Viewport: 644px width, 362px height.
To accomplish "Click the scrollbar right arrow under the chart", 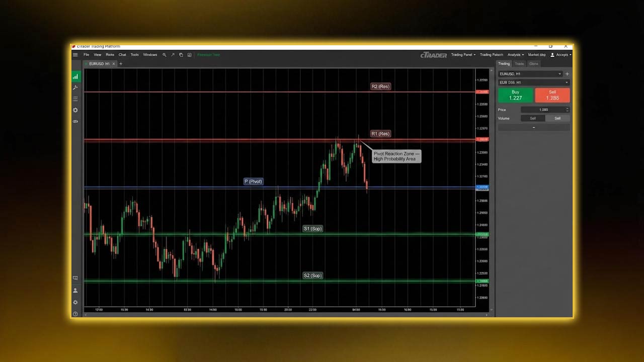I will pyautogui.click(x=487, y=315).
